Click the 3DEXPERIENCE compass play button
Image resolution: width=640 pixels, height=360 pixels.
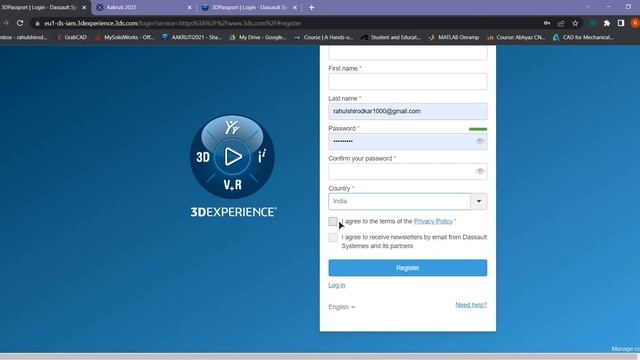232,157
